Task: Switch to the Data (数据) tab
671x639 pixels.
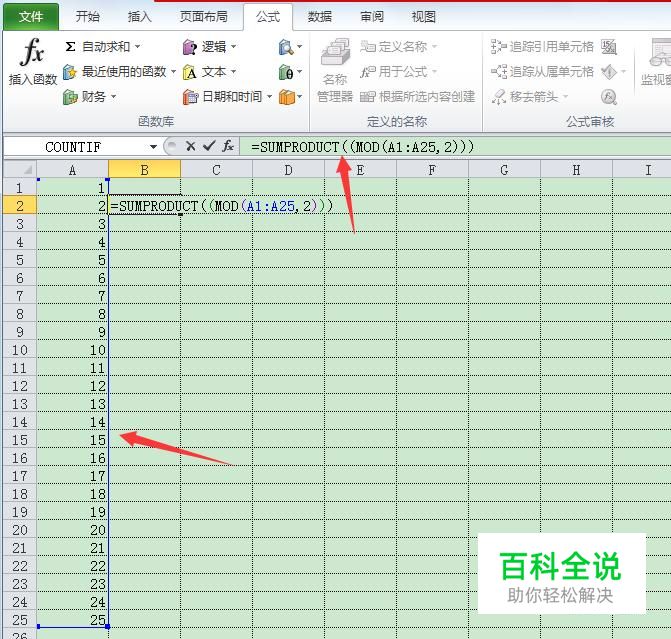Action: (x=320, y=17)
